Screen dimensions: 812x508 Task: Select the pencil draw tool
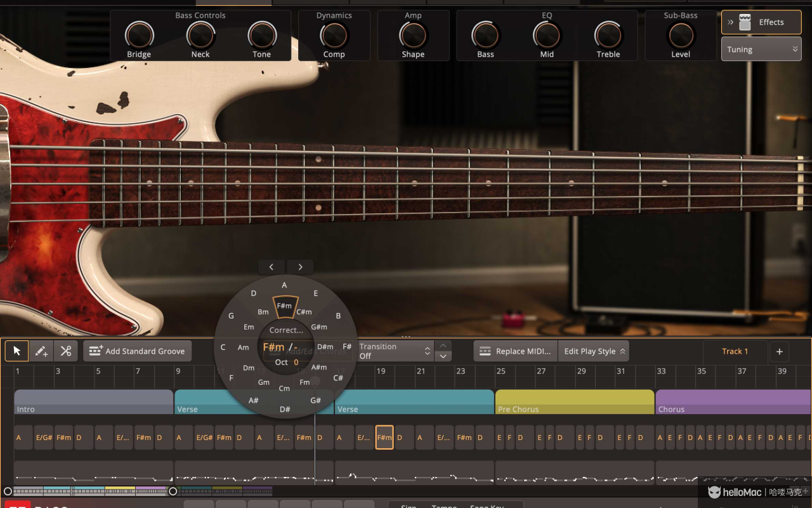[41, 351]
